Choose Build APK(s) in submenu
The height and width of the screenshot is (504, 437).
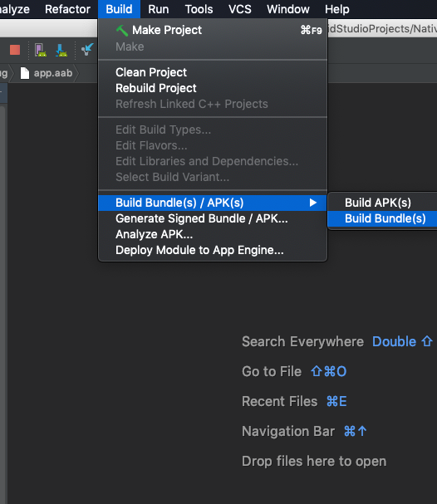click(382, 203)
